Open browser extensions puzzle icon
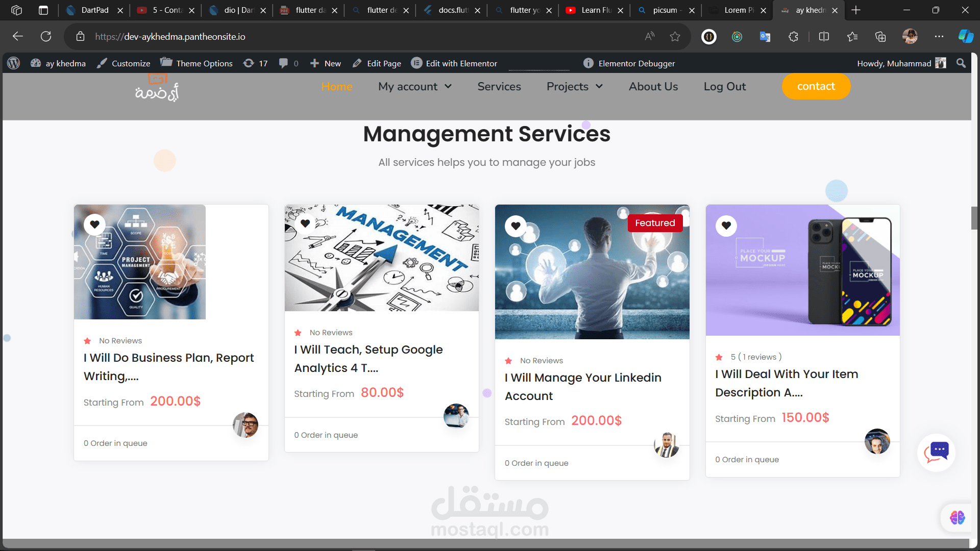The width and height of the screenshot is (980, 551). click(793, 36)
